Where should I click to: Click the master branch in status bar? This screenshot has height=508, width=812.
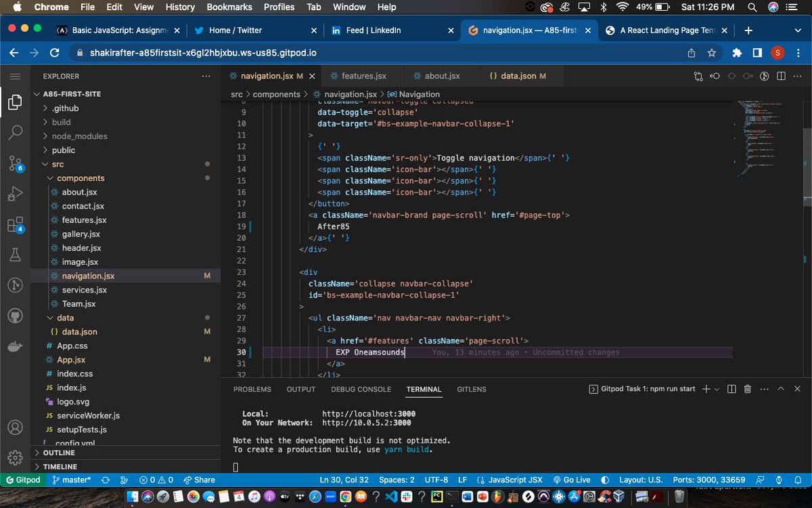pos(72,480)
